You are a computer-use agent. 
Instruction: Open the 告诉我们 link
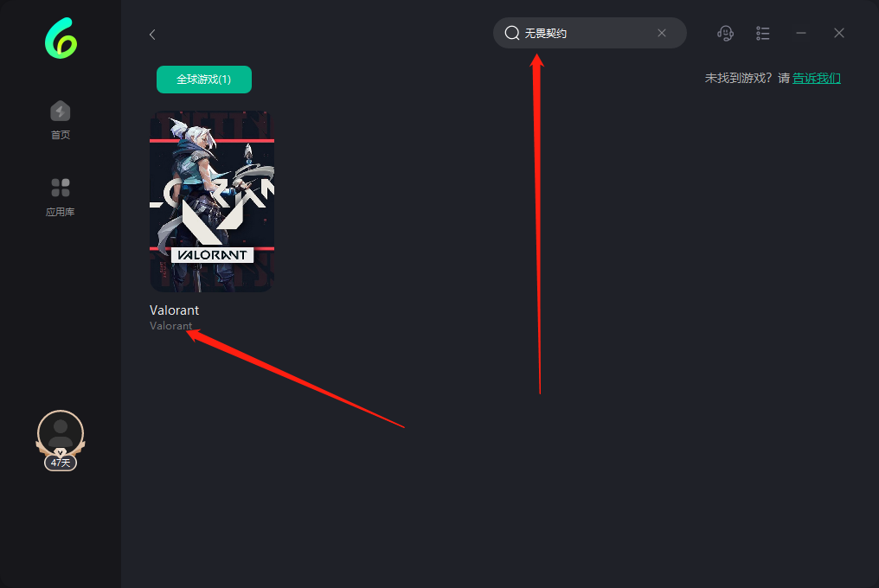tap(817, 78)
